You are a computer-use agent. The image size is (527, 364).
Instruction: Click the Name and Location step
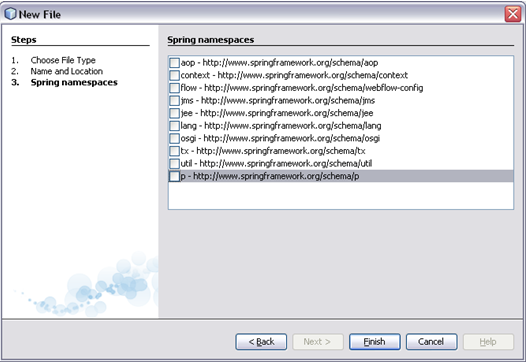67,71
